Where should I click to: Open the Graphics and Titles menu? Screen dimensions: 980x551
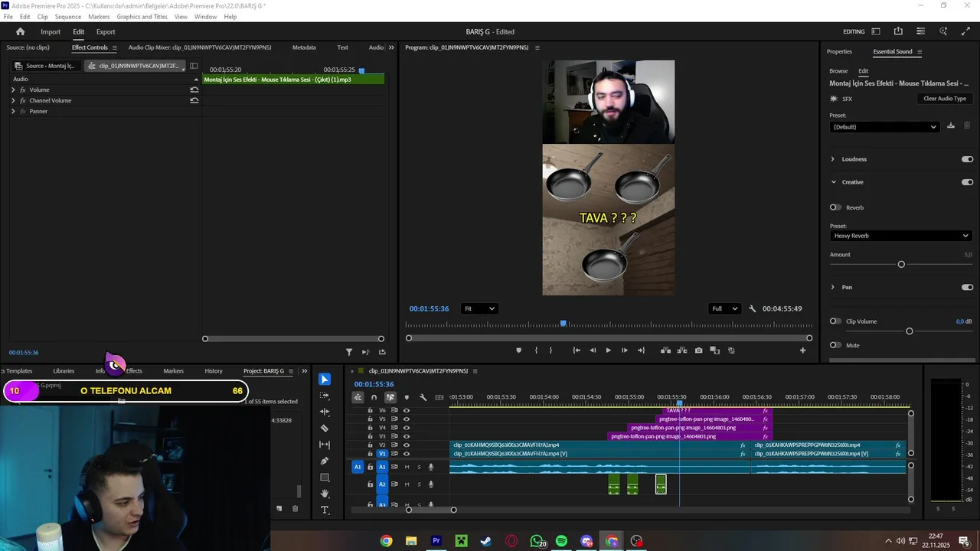(142, 17)
